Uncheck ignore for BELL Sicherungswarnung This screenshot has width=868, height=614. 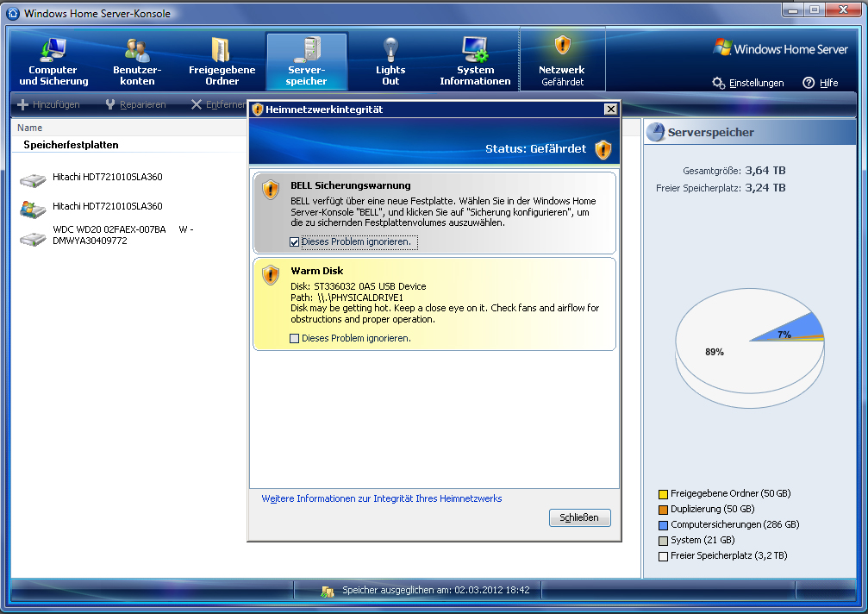[x=295, y=242]
